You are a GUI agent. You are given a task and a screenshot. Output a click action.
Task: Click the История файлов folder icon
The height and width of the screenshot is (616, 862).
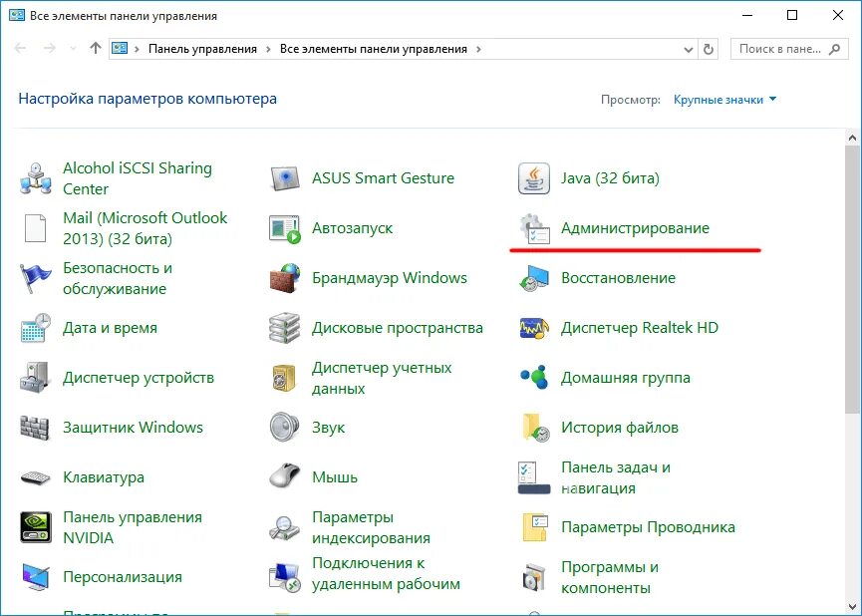[534, 428]
